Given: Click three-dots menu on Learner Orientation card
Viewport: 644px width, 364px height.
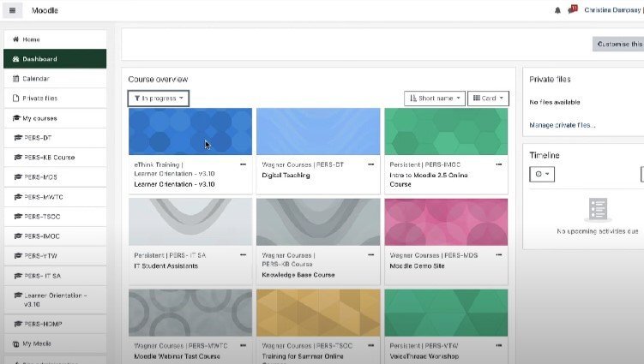Looking at the screenshot, I should 243,164.
